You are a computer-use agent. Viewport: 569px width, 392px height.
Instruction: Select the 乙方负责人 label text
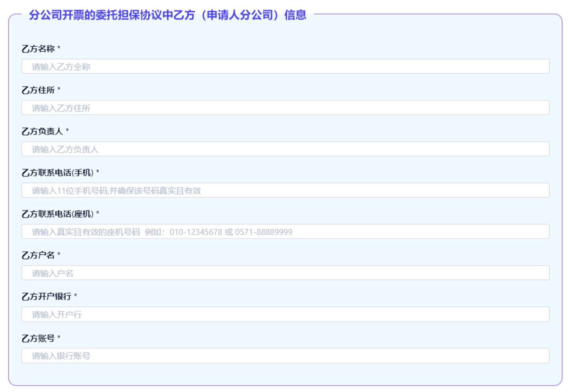[42, 131]
